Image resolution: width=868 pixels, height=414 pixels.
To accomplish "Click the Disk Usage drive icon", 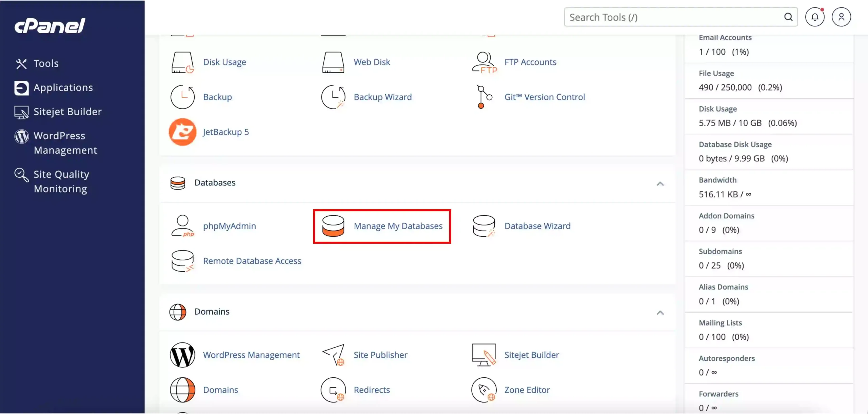I will coord(182,62).
